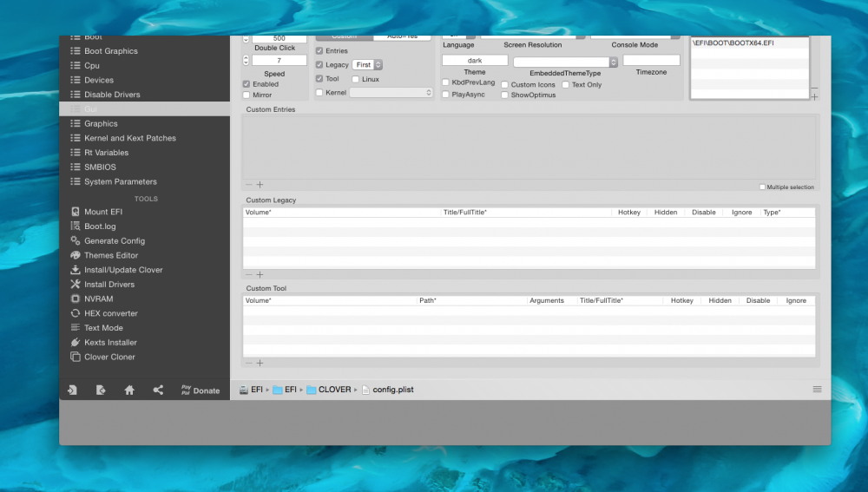Add item to BOOTX64.EFI list with plus

tap(814, 97)
